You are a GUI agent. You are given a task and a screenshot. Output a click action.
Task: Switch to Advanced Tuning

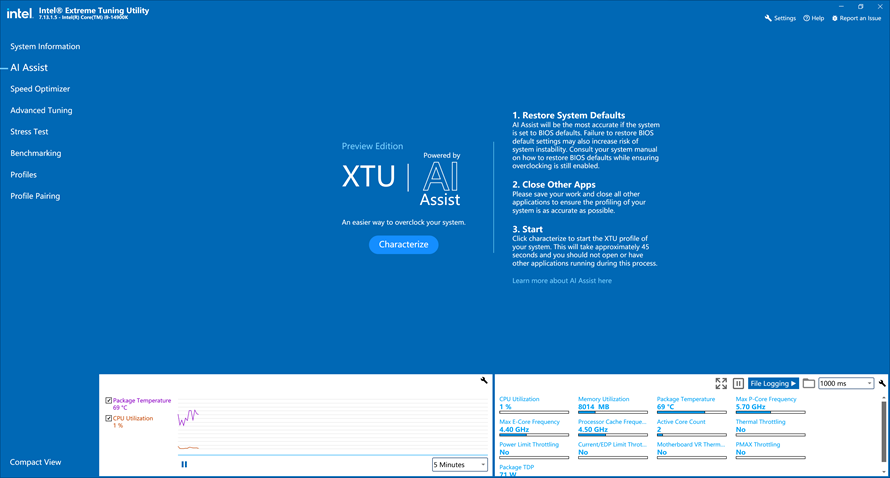tap(41, 110)
